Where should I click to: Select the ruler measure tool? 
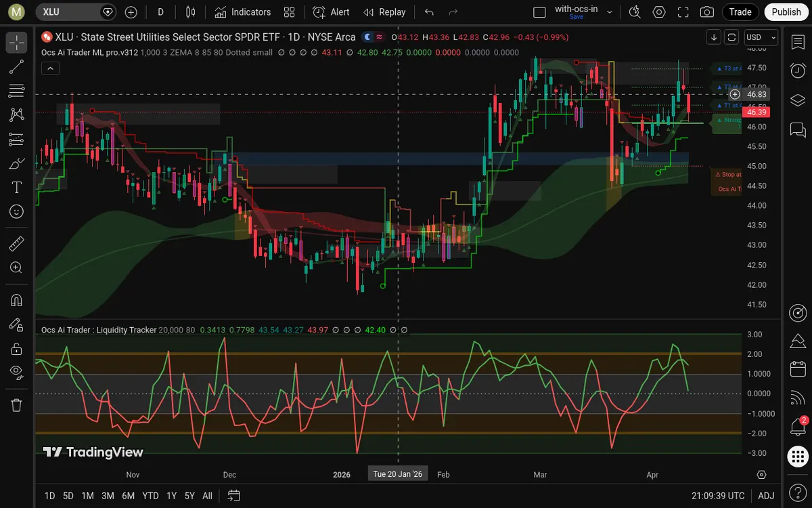point(17,243)
